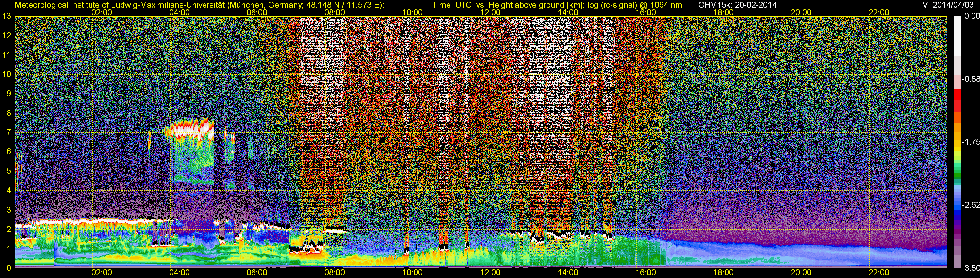
Task: Click the 13 km label on the height axis
Action: [x=7, y=16]
